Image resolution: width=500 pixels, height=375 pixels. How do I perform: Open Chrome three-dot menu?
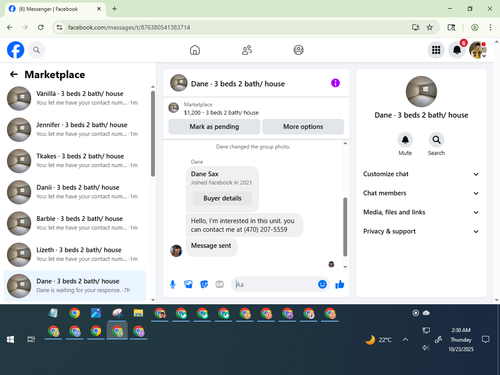pyautogui.click(x=490, y=27)
